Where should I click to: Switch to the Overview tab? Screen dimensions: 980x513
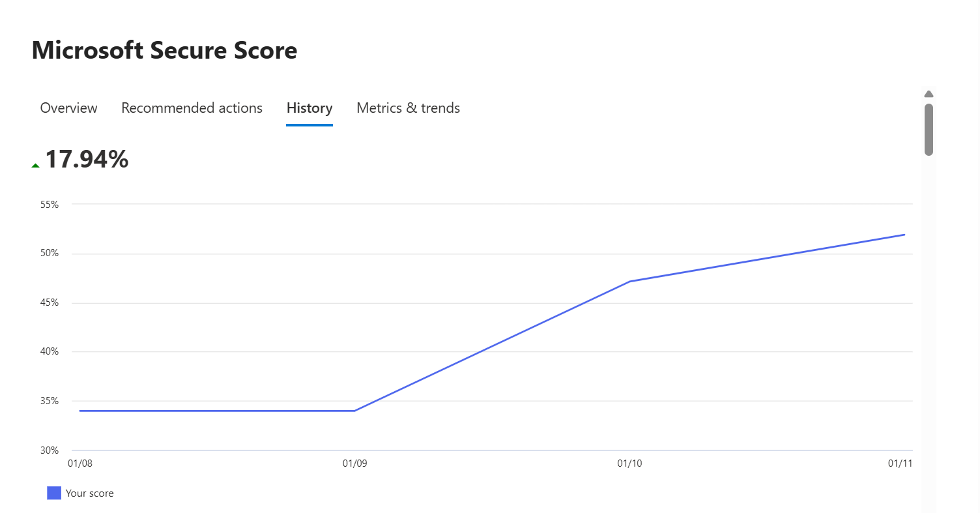[x=68, y=108]
